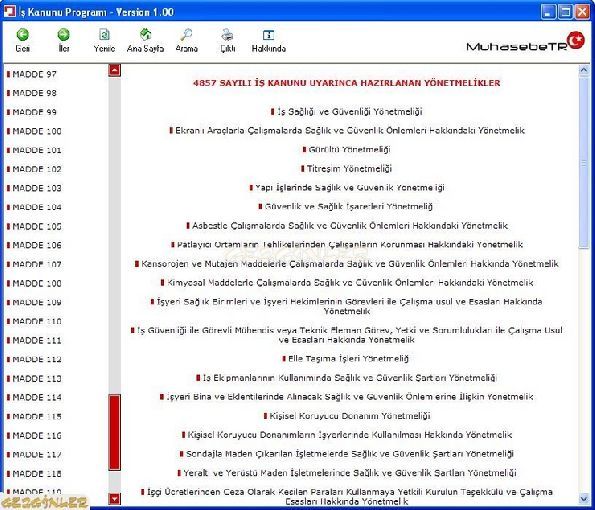Open Yeraltı ve Yerüstü Maden İşletmelerinde link
Image resolution: width=595 pixels, height=510 pixels.
tap(350, 473)
